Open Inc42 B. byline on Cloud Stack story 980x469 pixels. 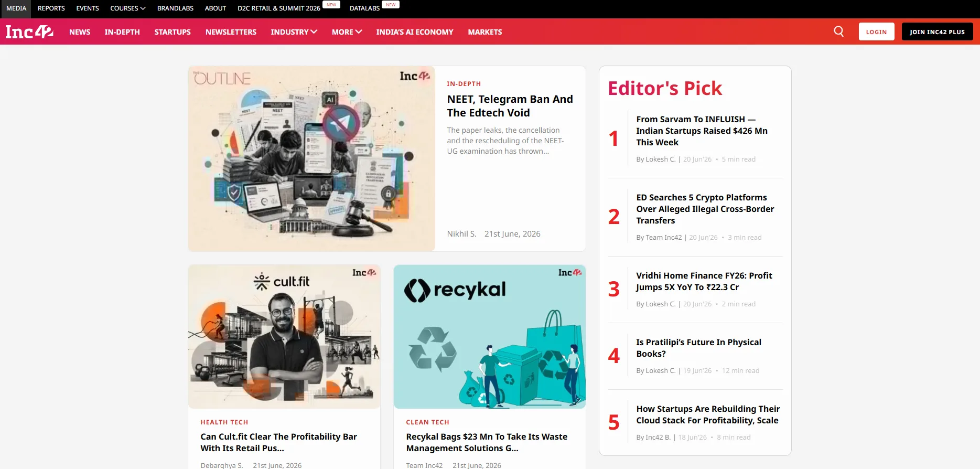coord(658,438)
